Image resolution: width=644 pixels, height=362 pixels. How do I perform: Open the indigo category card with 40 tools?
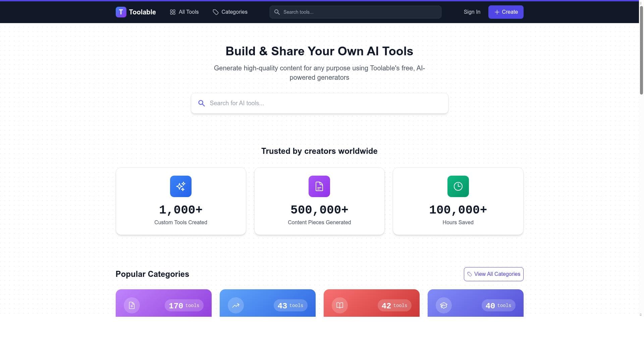[476, 303]
